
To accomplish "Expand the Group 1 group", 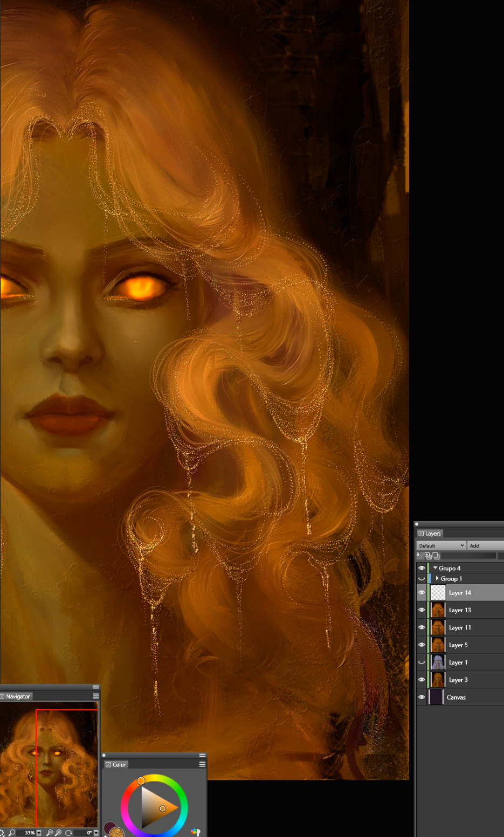I will tap(437, 578).
